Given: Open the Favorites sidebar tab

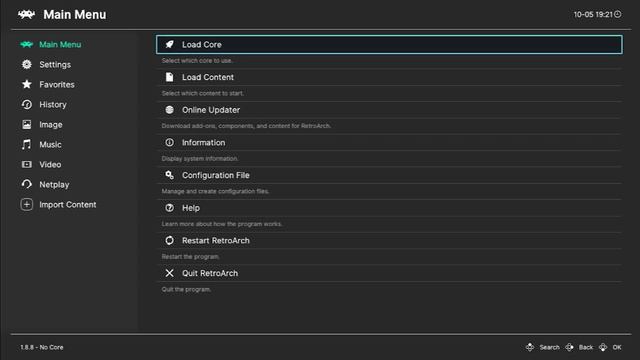Looking at the screenshot, I should pyautogui.click(x=57, y=84).
